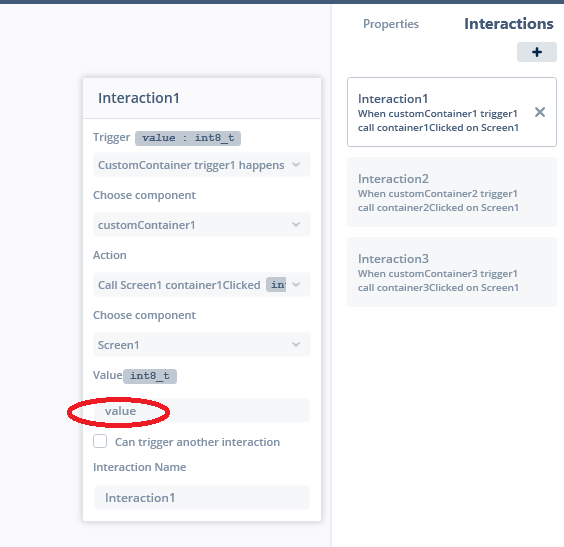This screenshot has height=547, width=564.
Task: Add a new interaction with plus button
Action: 537,52
